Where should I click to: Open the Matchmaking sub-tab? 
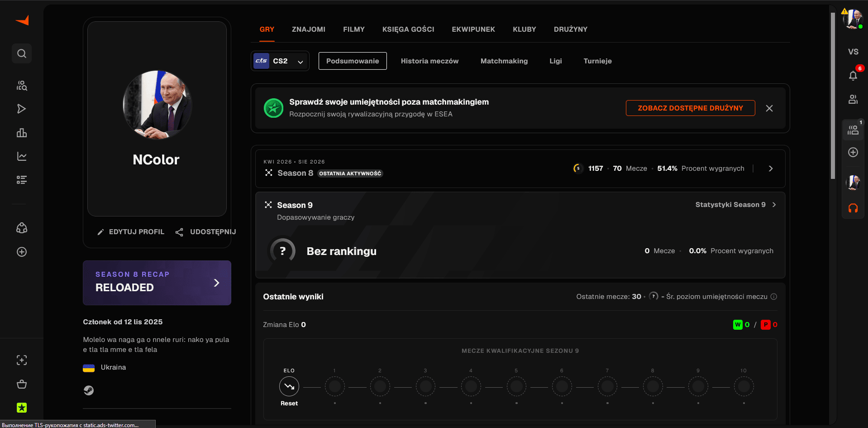tap(504, 61)
